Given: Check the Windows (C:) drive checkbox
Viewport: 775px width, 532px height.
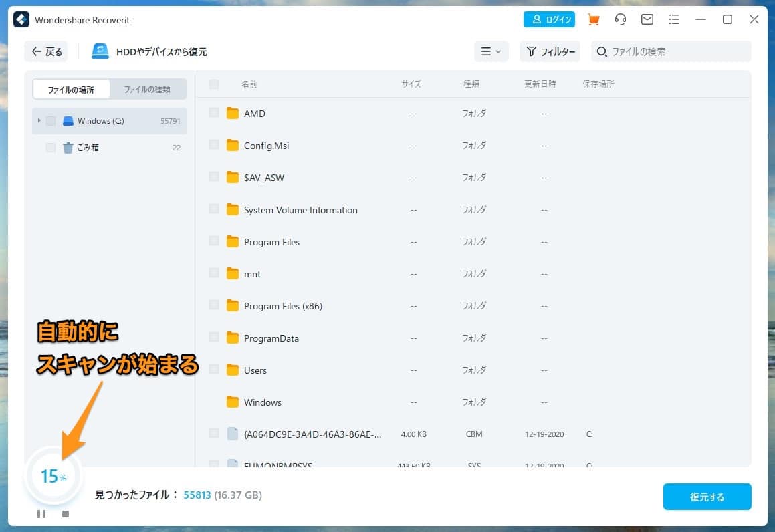Looking at the screenshot, I should tap(51, 121).
